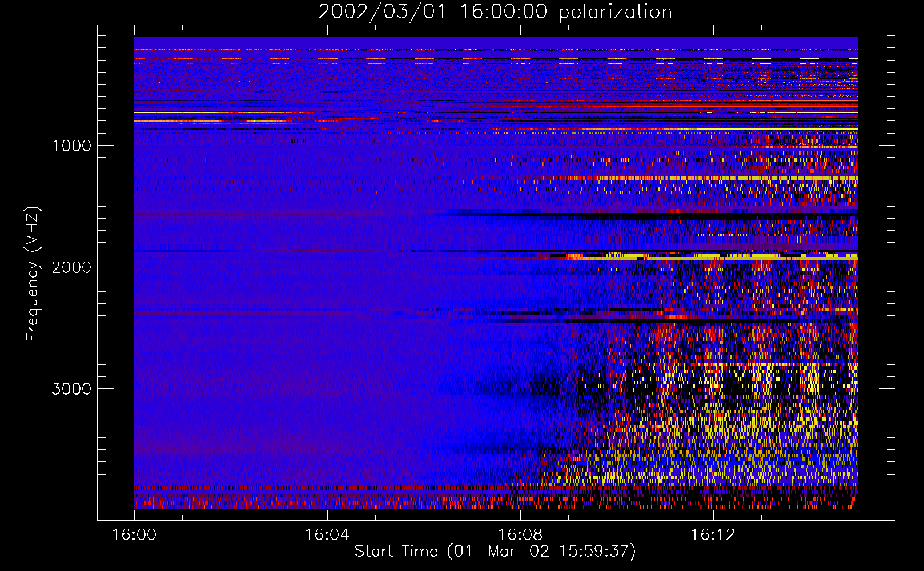Click the 16:00 time axis label

point(134,535)
